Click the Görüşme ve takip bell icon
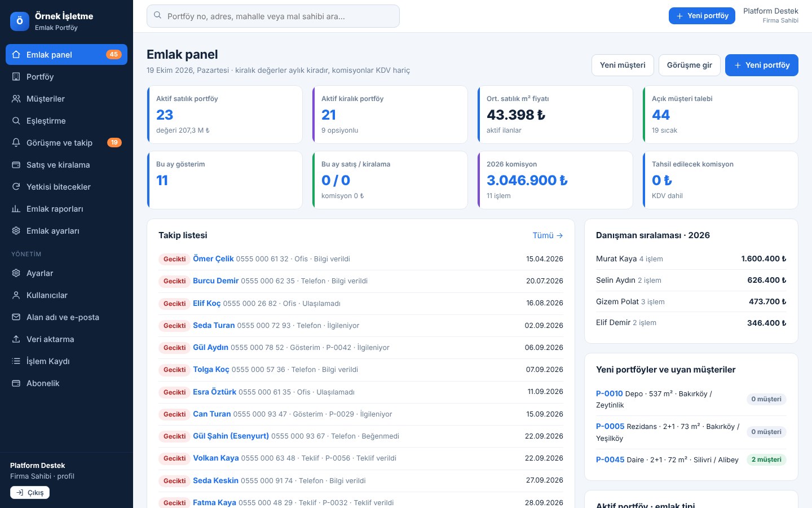 (x=16, y=143)
